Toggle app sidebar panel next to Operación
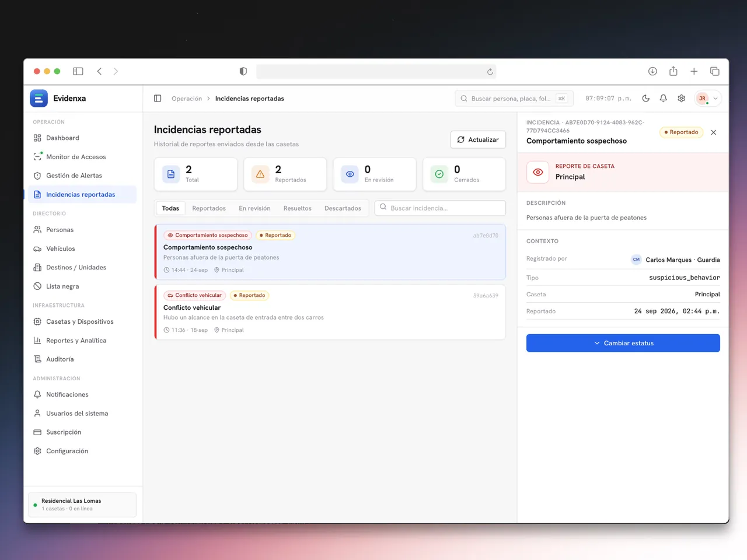This screenshot has height=560, width=747. [x=158, y=99]
